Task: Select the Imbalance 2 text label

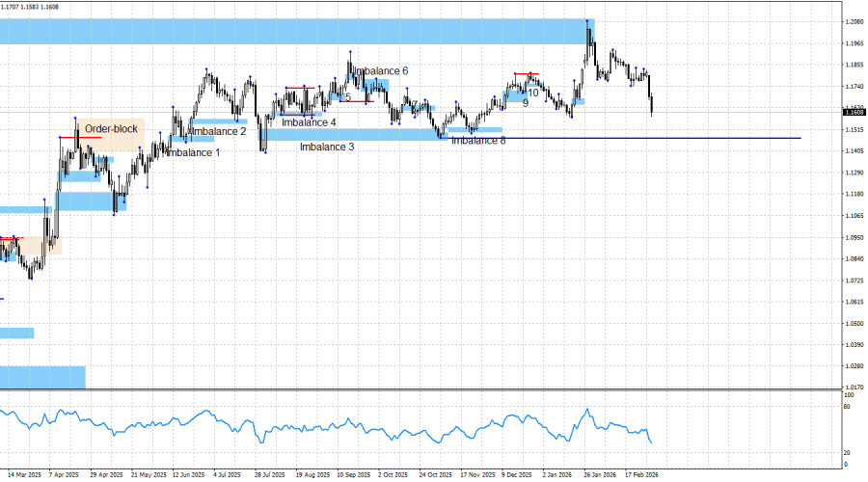Action: click(218, 131)
